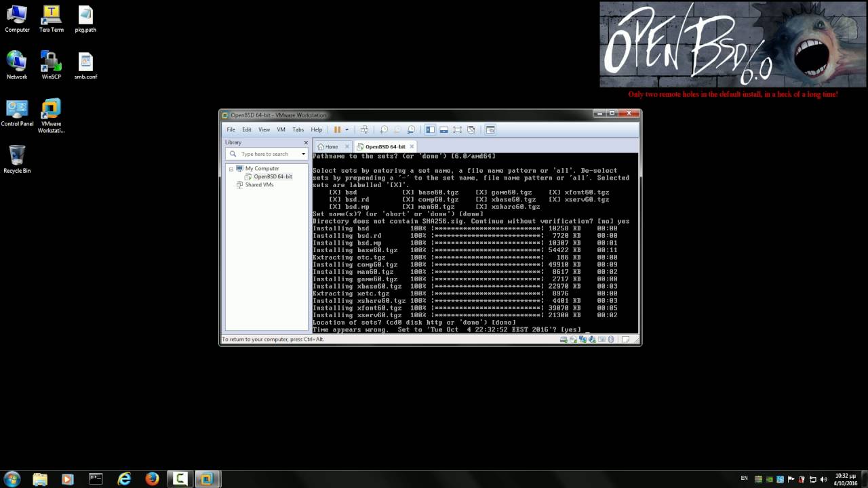Click the Revert to snapshot icon

397,129
